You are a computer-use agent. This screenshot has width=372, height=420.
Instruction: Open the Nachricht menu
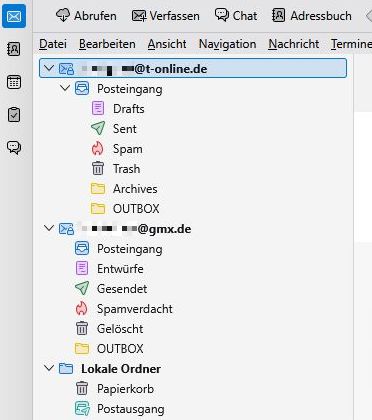[x=294, y=44]
